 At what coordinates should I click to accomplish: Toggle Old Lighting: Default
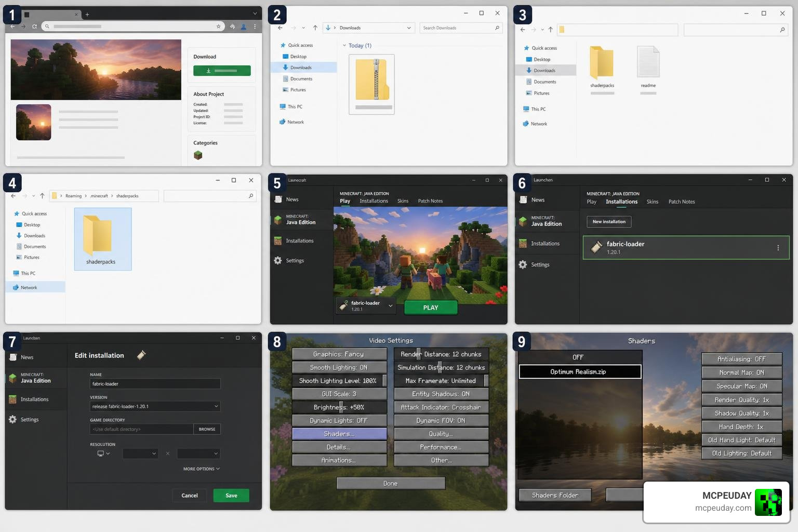pyautogui.click(x=741, y=453)
